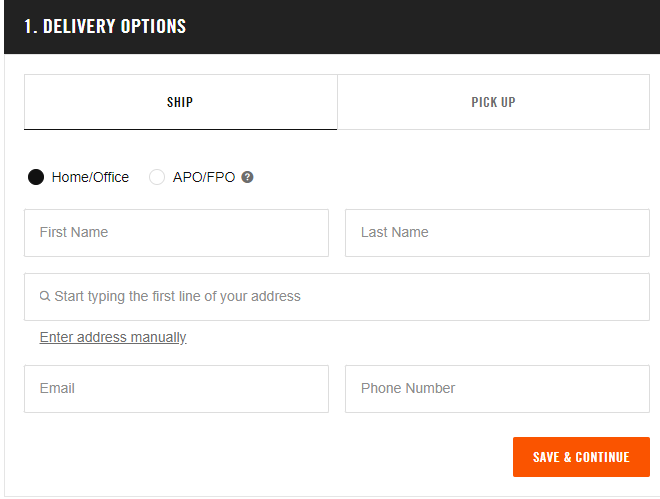Image resolution: width=660 pixels, height=499 pixels.
Task: Focus the Last Name input field
Action: click(497, 233)
